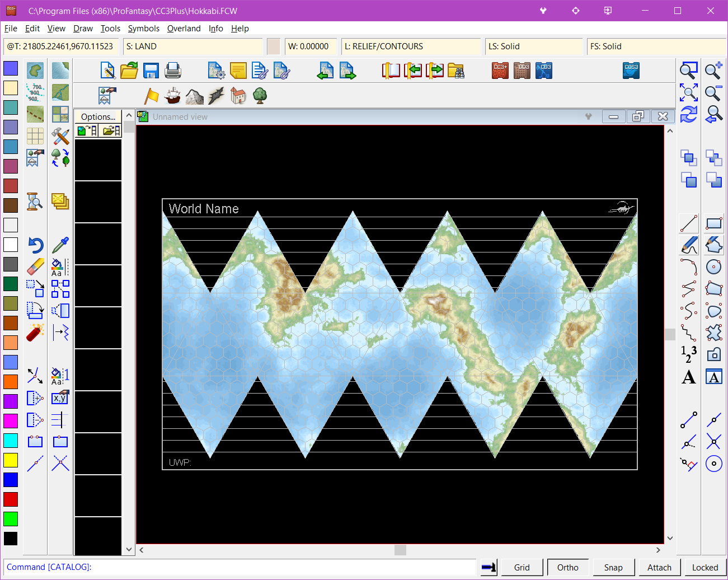Open the COS3 add-on icon

(x=631, y=71)
